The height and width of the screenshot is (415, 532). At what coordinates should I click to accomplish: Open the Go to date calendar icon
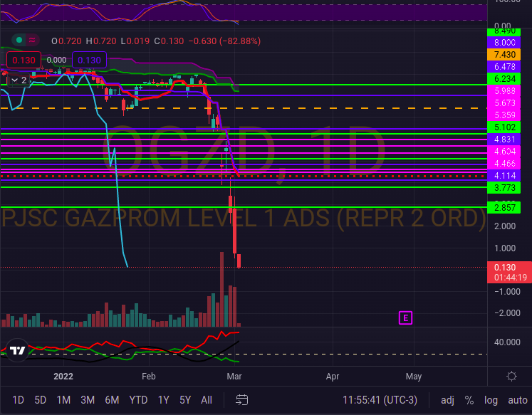click(242, 400)
